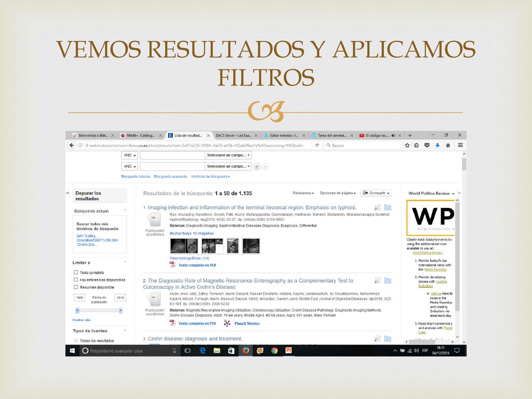532x399 pixels.
Task: Open Windows Store from taskbar
Action: click(x=231, y=351)
